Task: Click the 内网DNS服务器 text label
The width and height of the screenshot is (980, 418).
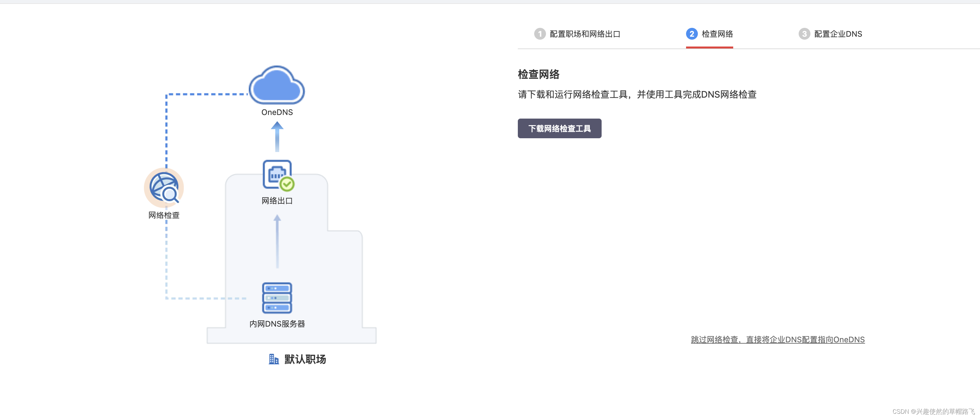Action: [x=277, y=324]
